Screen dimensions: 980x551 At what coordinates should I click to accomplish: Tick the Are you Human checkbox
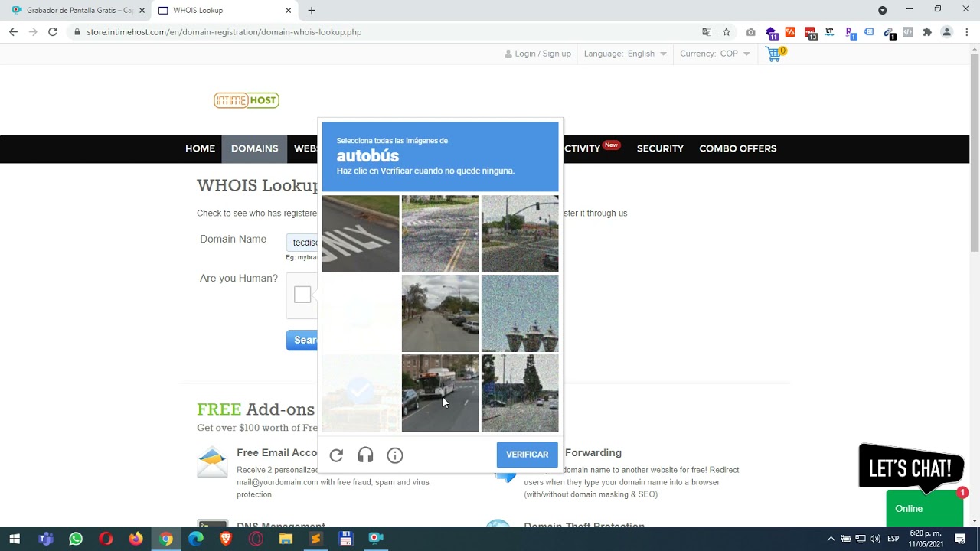click(x=302, y=295)
